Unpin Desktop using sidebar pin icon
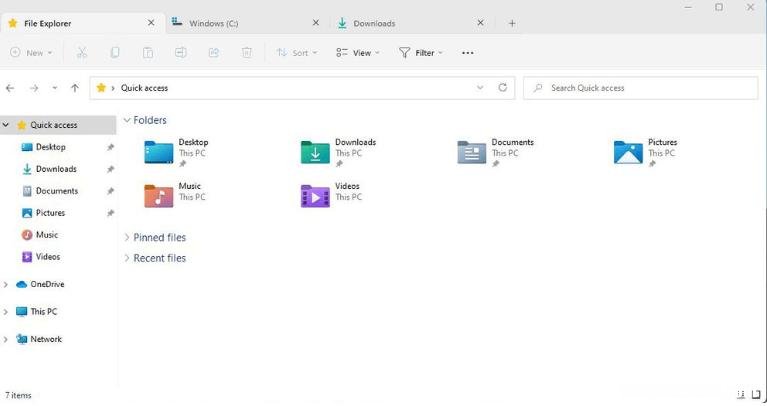The width and height of the screenshot is (767, 406). click(111, 147)
